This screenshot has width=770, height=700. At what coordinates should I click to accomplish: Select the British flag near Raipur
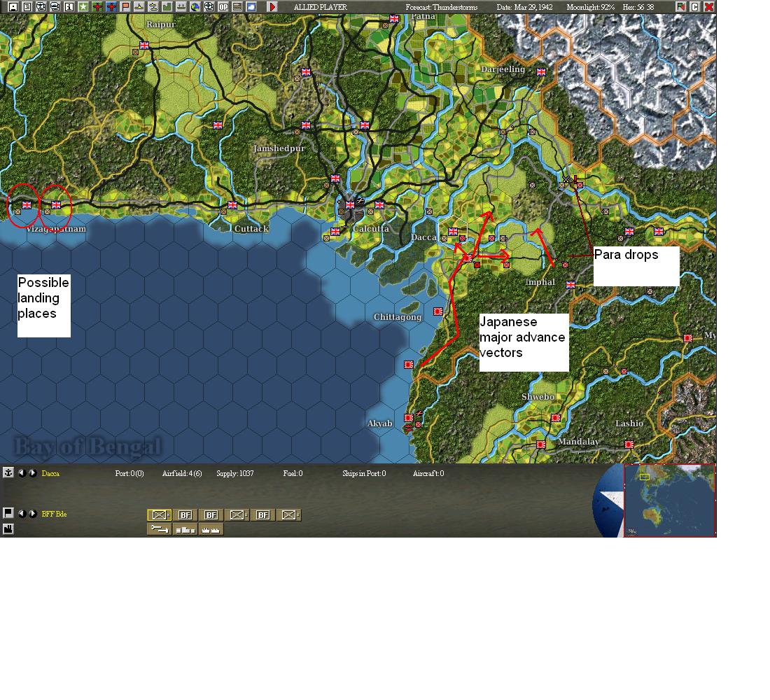click(x=144, y=45)
